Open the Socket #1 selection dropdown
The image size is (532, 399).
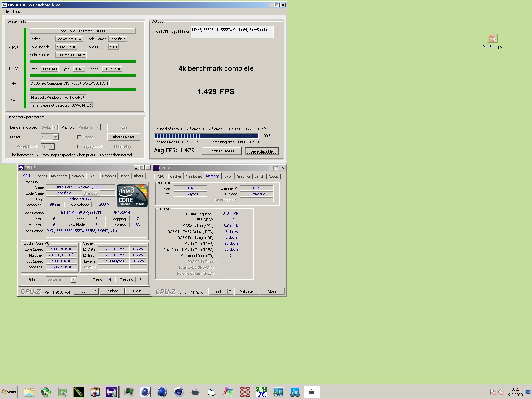61,280
